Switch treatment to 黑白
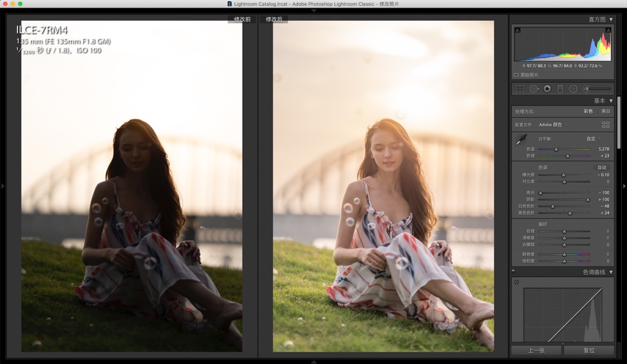This screenshot has height=364, width=627. point(606,112)
